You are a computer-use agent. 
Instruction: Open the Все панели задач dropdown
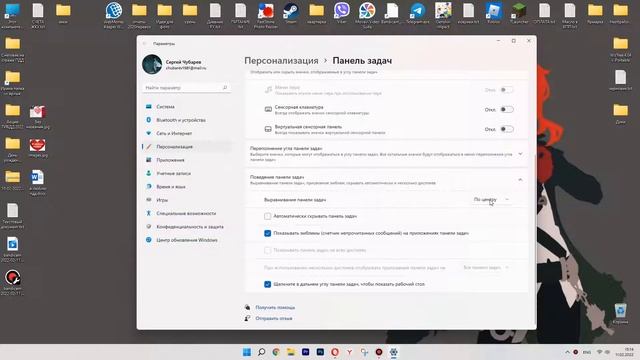486,267
